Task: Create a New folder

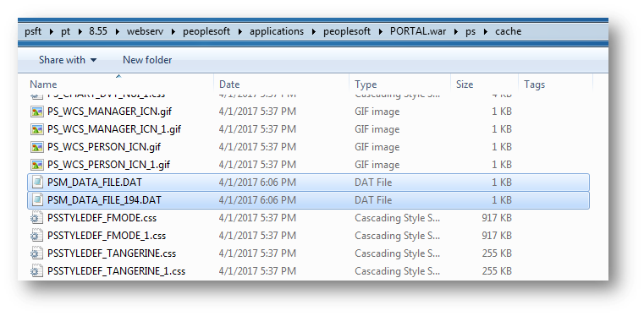Action: click(147, 60)
